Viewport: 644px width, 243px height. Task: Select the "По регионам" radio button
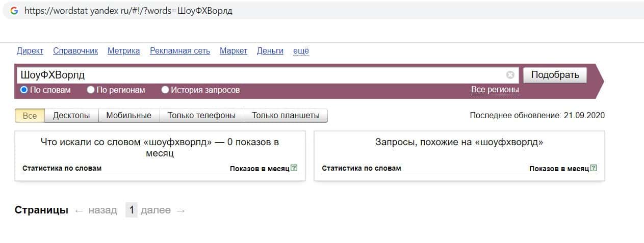click(x=91, y=90)
